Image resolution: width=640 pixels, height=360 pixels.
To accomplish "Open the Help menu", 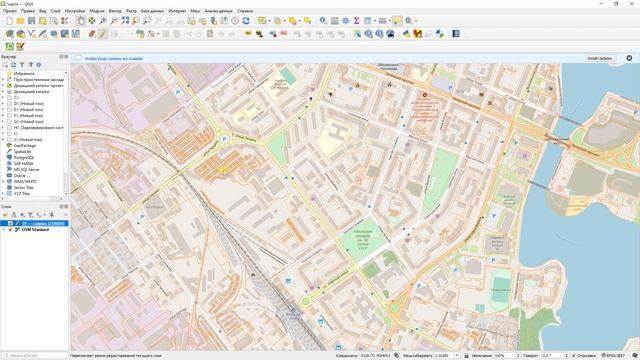I will click(244, 11).
